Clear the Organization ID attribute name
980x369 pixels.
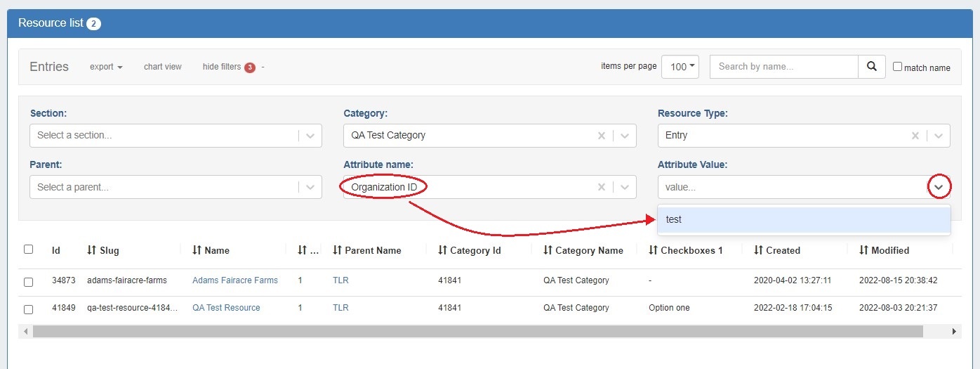pyautogui.click(x=601, y=188)
